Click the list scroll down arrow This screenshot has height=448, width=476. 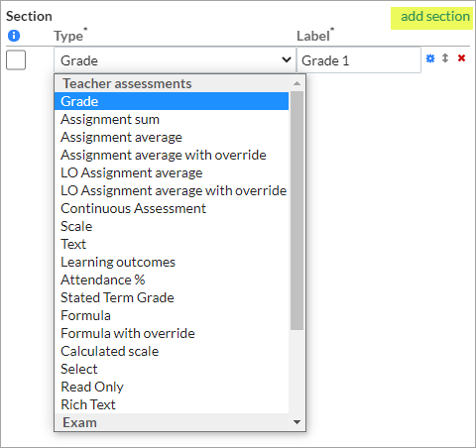(x=297, y=422)
